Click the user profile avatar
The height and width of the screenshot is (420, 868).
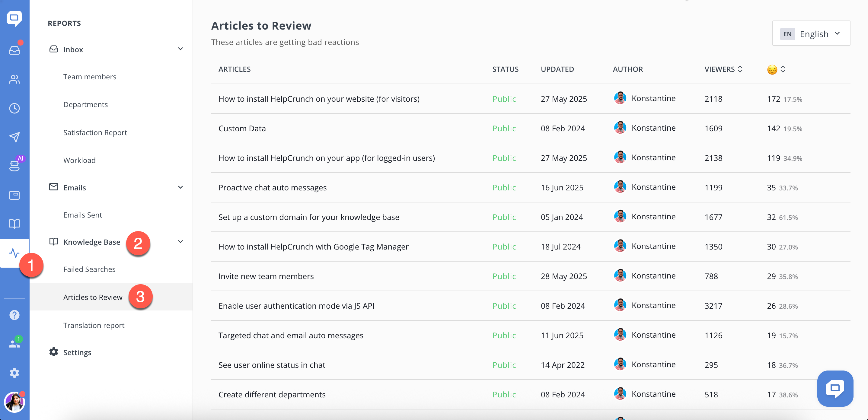[x=14, y=402]
